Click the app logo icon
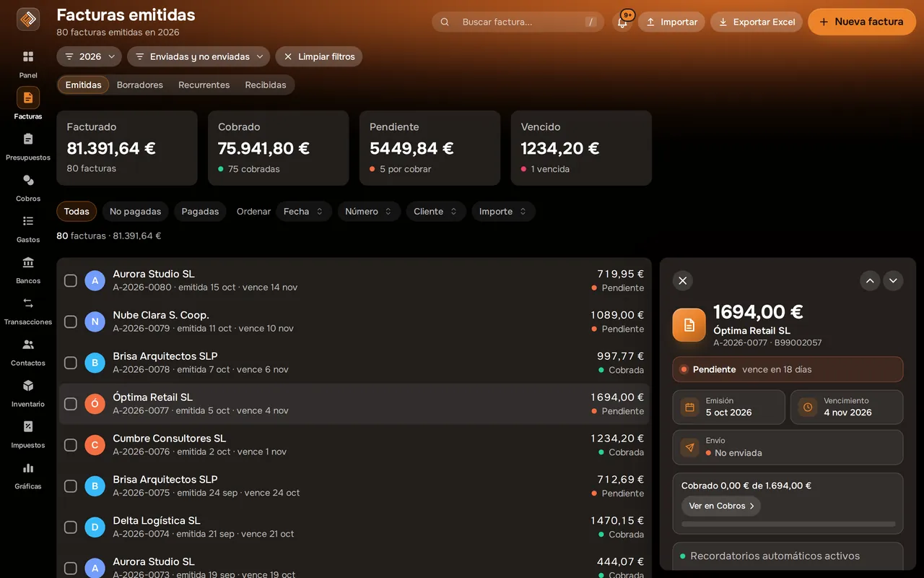924x578 pixels. click(28, 20)
